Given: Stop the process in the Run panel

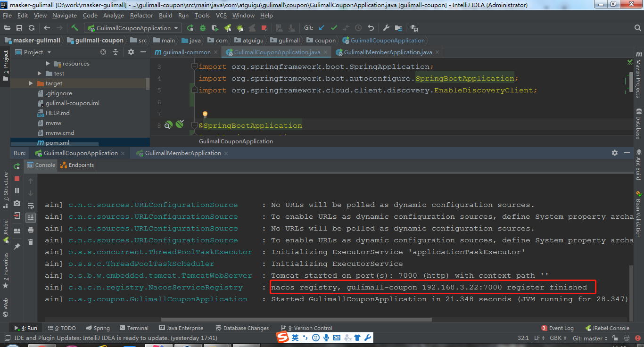Looking at the screenshot, I should tap(17, 179).
